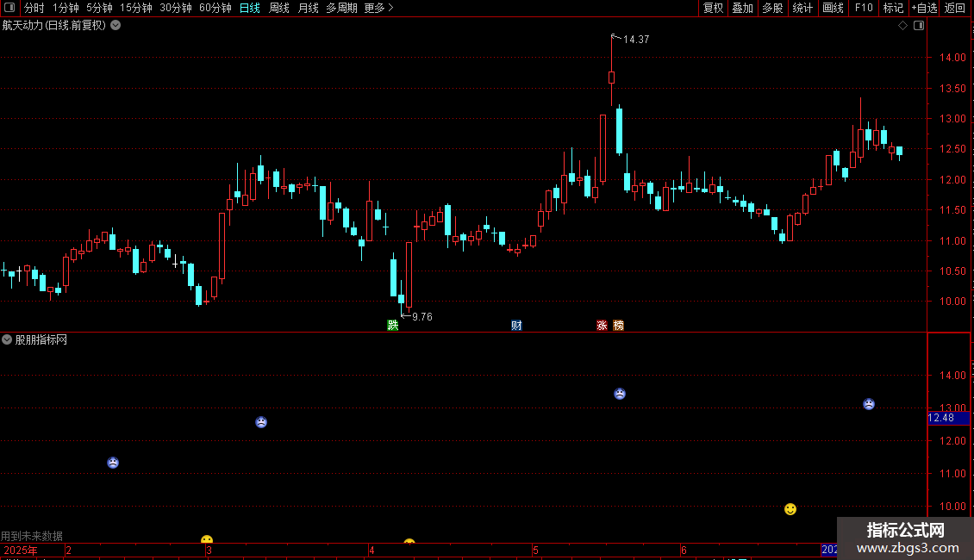Image resolution: width=974 pixels, height=560 pixels.
Task: Click the red 涨 marker icon
Action: point(602,326)
